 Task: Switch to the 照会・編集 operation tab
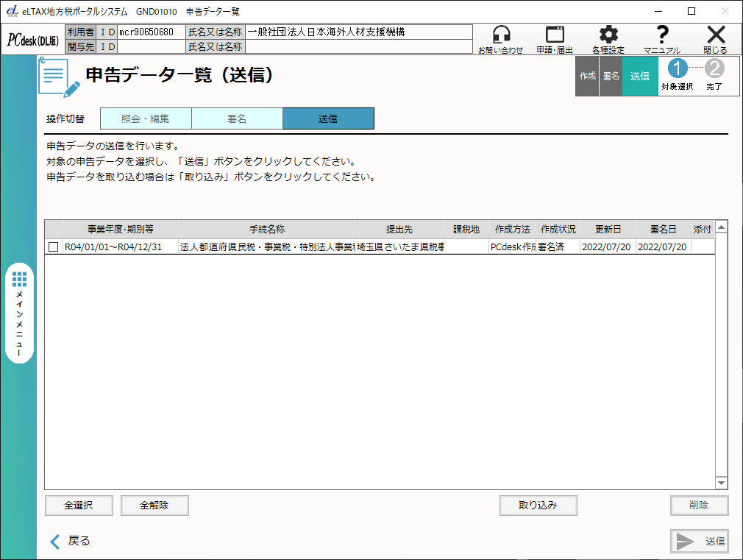(146, 118)
